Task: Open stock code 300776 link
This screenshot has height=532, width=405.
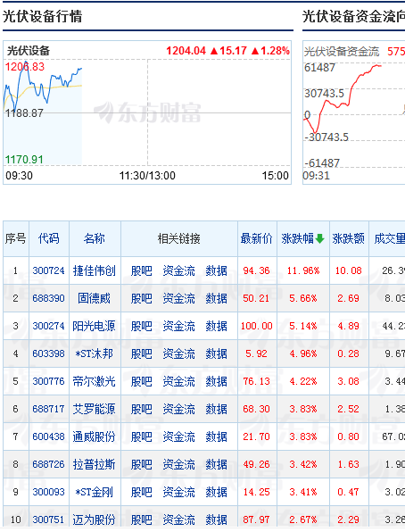Action: pyautogui.click(x=48, y=381)
